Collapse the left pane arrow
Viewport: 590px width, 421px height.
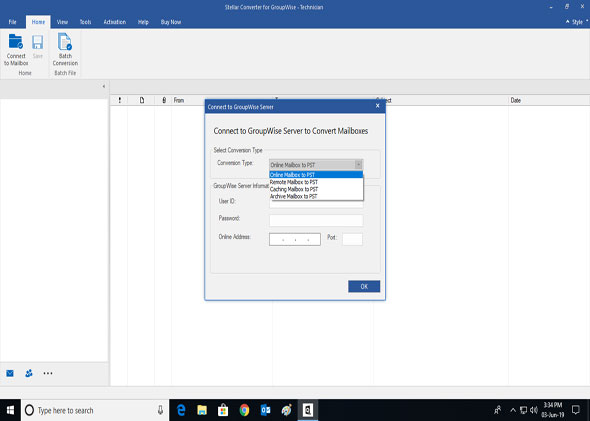pyautogui.click(x=103, y=87)
